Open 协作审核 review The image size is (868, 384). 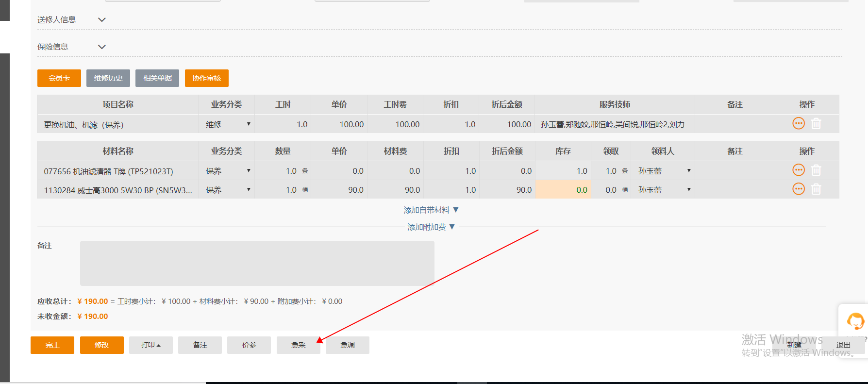(x=207, y=78)
